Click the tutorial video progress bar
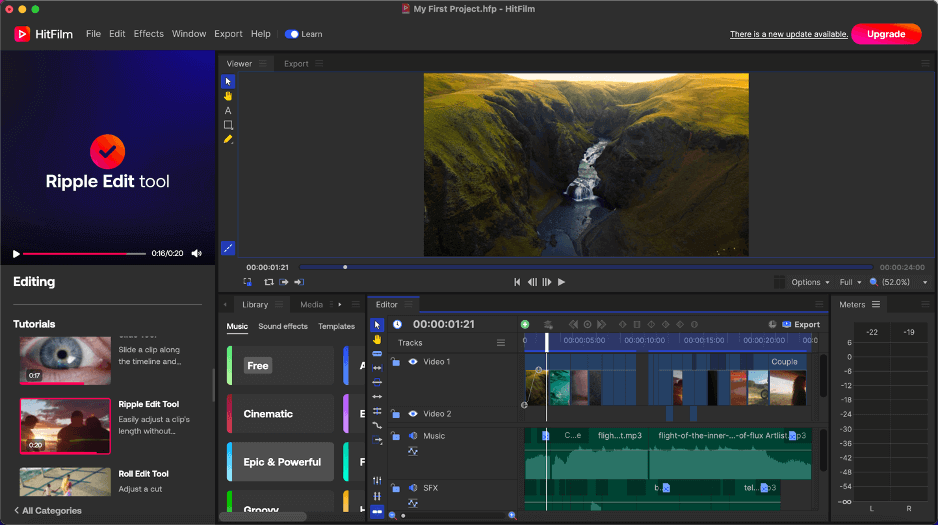938x526 pixels. pyautogui.click(x=85, y=254)
